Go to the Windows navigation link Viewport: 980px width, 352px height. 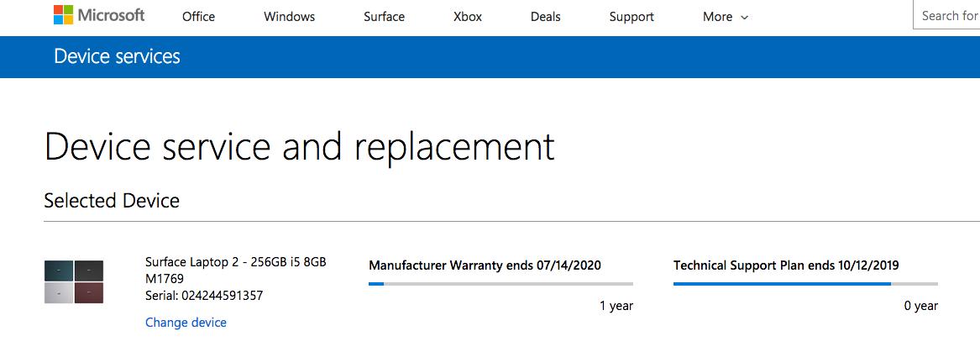coord(290,17)
